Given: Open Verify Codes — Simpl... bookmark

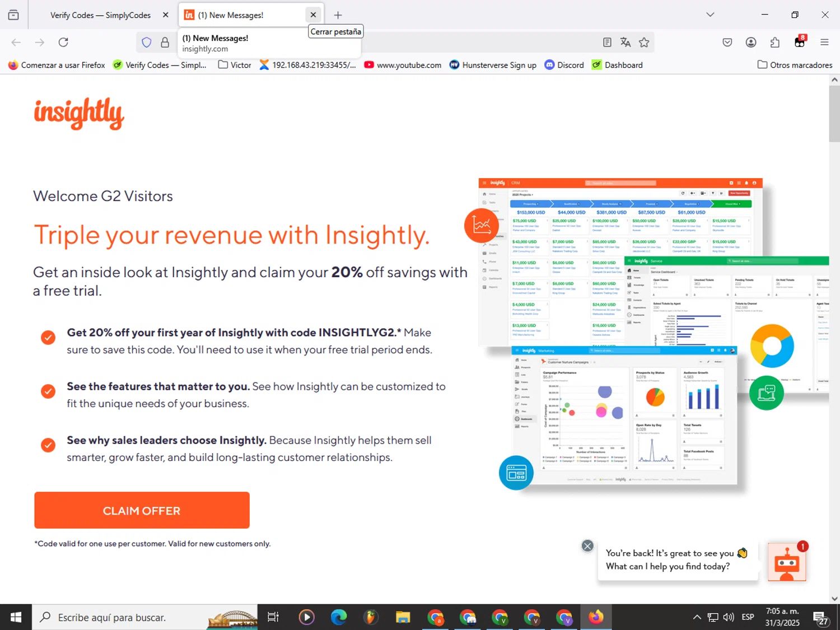Looking at the screenshot, I should tap(160, 65).
